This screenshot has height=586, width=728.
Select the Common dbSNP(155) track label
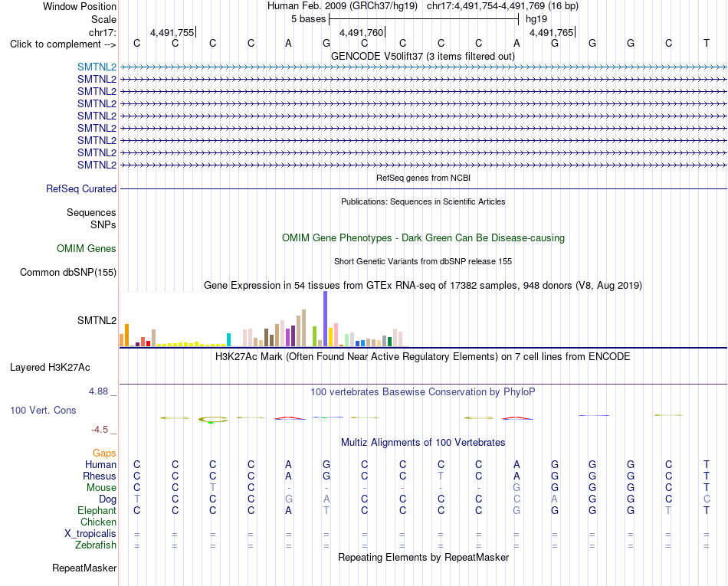(x=67, y=273)
